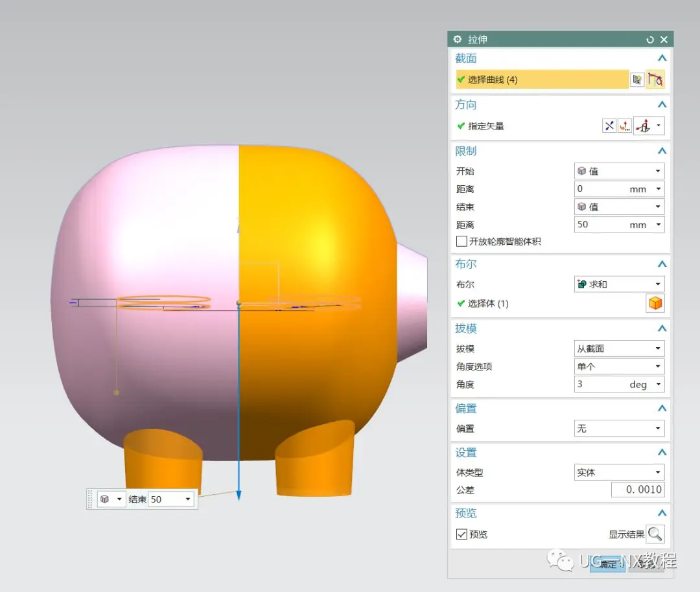
Task: Enable the 开放轮廓智能体积 checkbox
Action: tap(461, 242)
